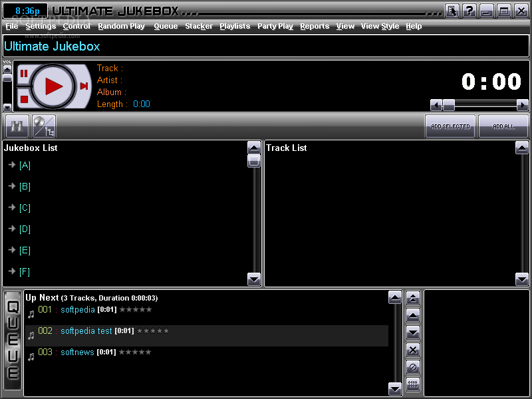Viewport: 532px width, 399px height.
Task: Move selected queue track to top
Action: [x=413, y=299]
